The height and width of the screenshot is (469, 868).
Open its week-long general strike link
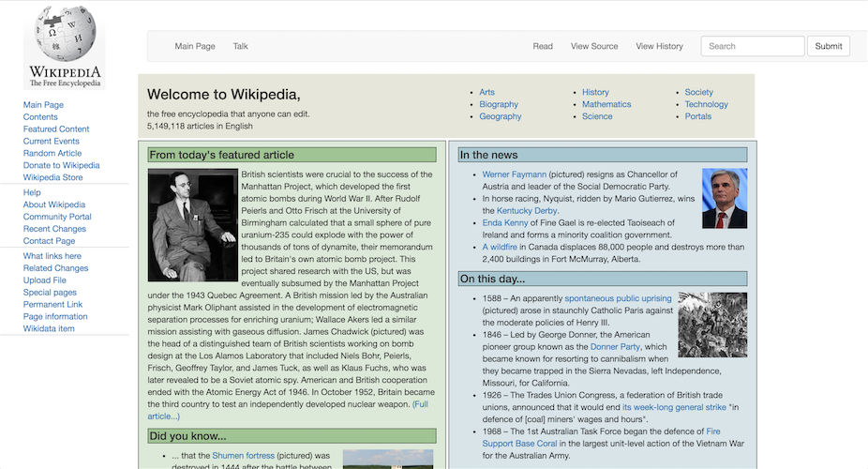[674, 407]
